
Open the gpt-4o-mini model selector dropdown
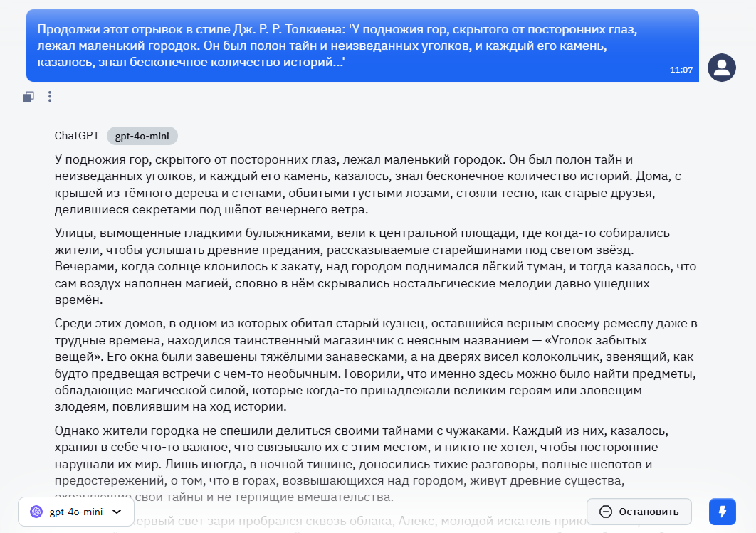point(76,512)
